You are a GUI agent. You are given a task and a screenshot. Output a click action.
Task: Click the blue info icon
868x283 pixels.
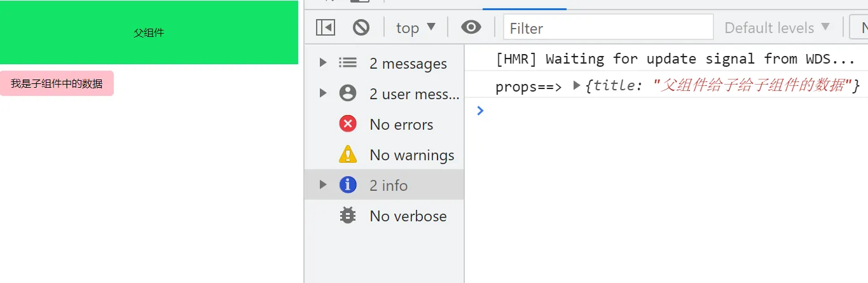[348, 185]
